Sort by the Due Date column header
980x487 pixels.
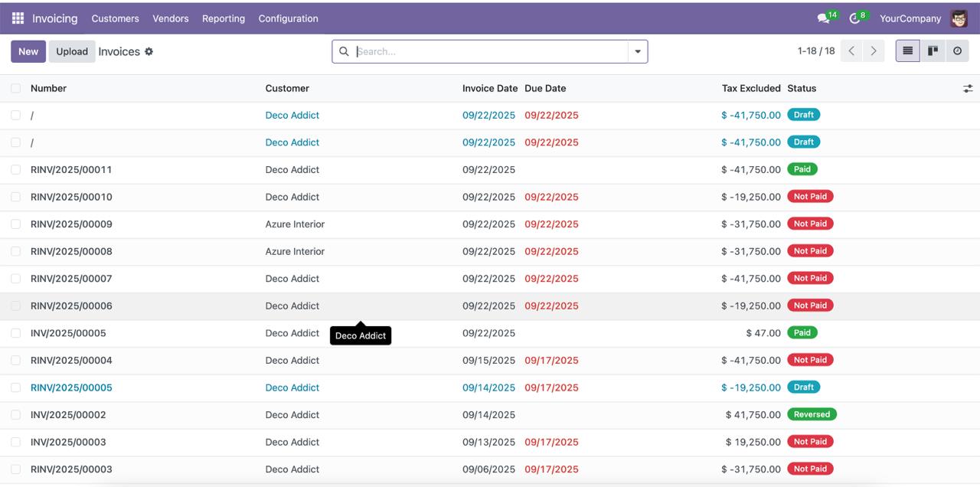click(x=545, y=88)
